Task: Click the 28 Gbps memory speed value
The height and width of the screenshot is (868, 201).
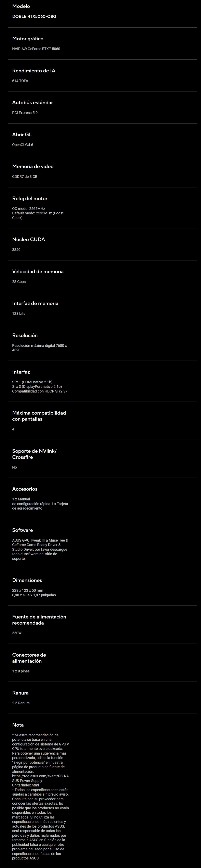Action: click(x=19, y=282)
